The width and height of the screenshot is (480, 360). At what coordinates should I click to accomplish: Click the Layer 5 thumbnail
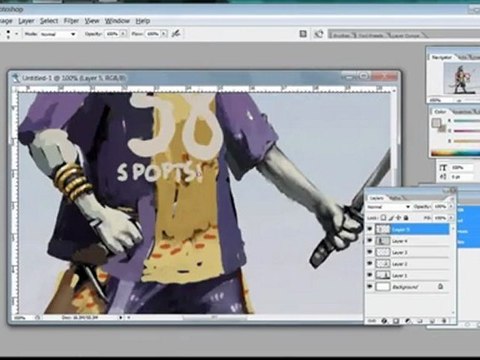(383, 229)
